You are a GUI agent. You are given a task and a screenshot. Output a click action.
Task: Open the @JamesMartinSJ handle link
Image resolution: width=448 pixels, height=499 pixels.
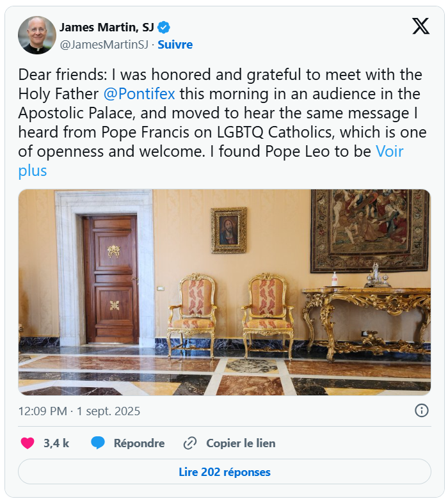[x=104, y=45]
